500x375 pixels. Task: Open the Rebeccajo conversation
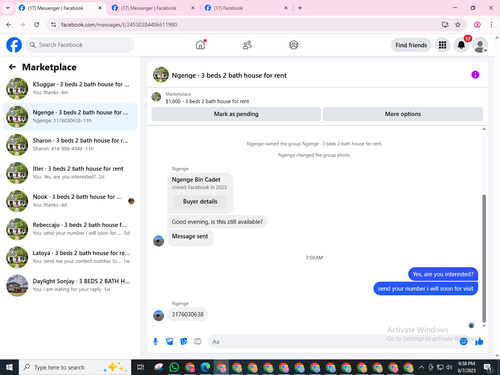coord(70,229)
